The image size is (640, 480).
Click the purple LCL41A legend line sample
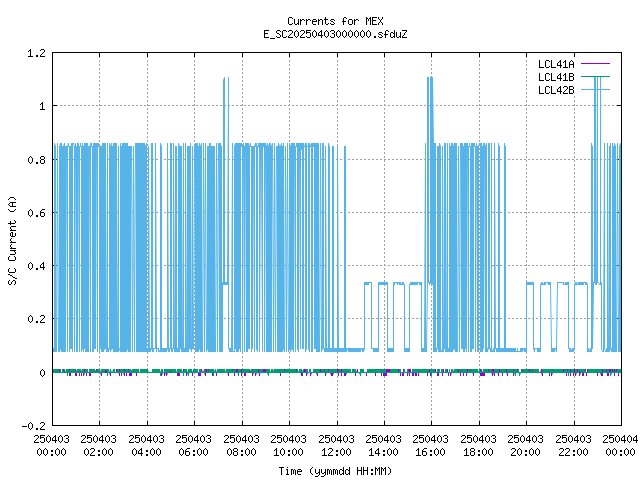(x=595, y=64)
